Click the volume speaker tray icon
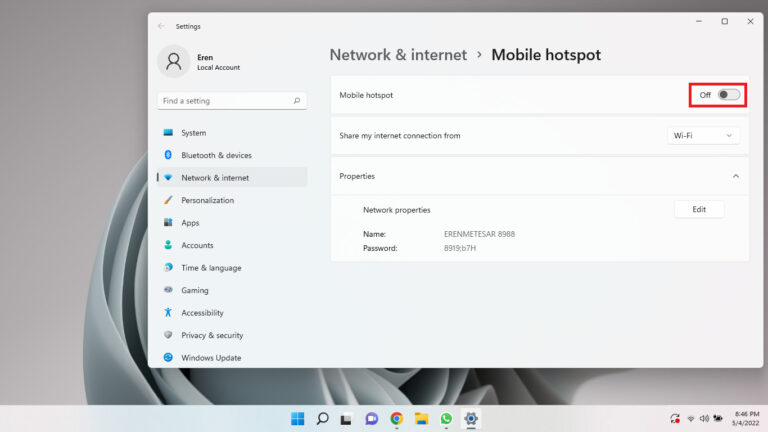768x432 pixels. click(704, 419)
